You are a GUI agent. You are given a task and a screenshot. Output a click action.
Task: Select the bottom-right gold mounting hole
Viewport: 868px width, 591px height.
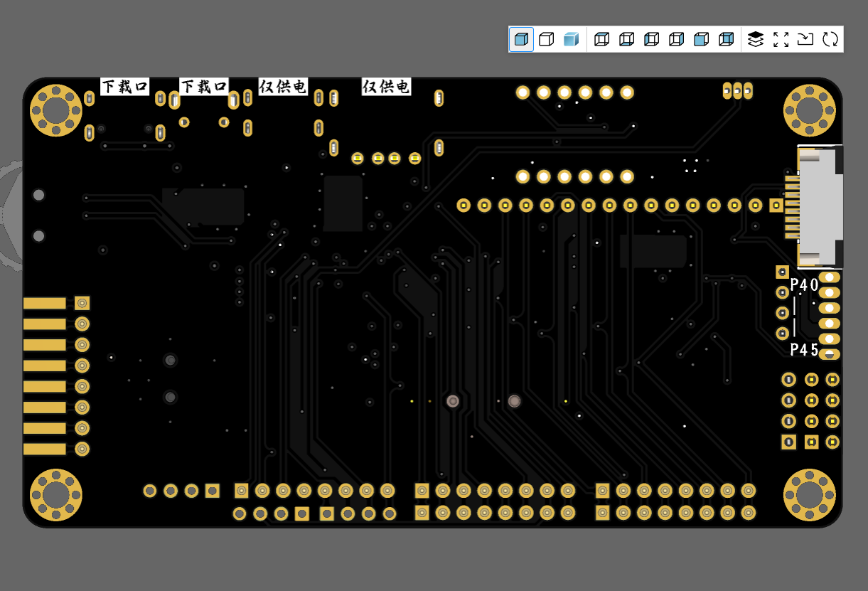click(809, 494)
